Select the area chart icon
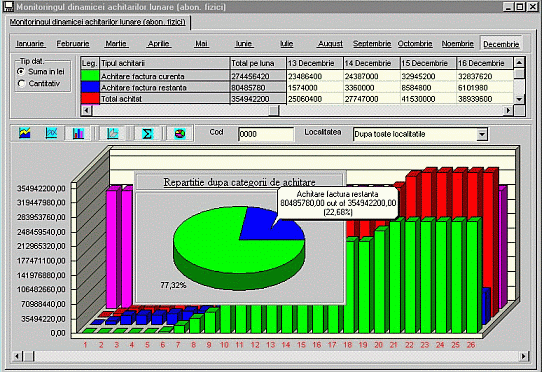This screenshot has height=372, width=542. [x=25, y=133]
